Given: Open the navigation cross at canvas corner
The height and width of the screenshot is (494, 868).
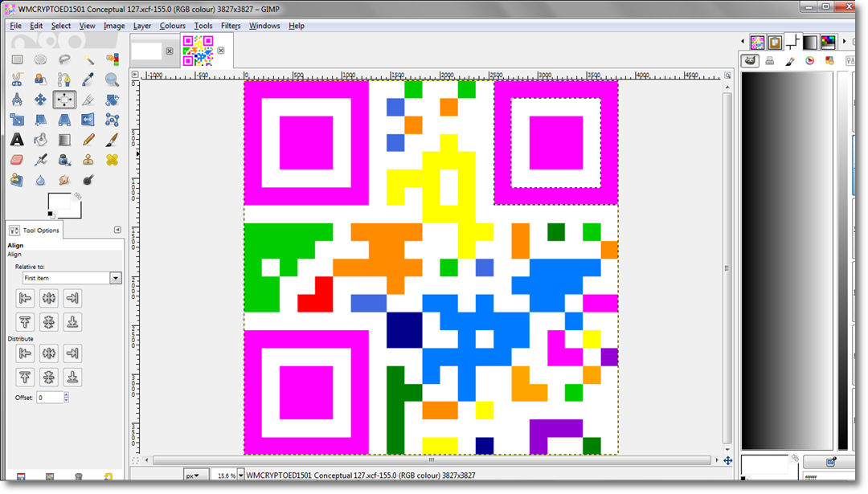Looking at the screenshot, I should (x=727, y=460).
